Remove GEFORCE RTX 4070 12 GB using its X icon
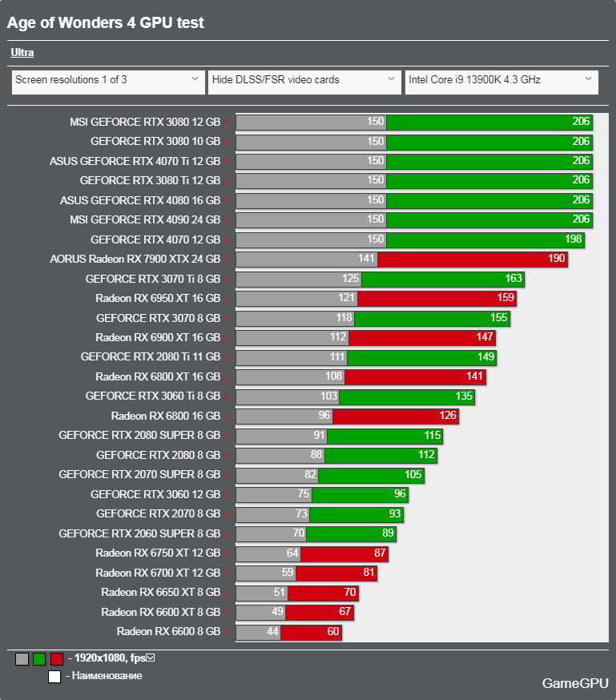This screenshot has width=616, height=700. point(227,240)
